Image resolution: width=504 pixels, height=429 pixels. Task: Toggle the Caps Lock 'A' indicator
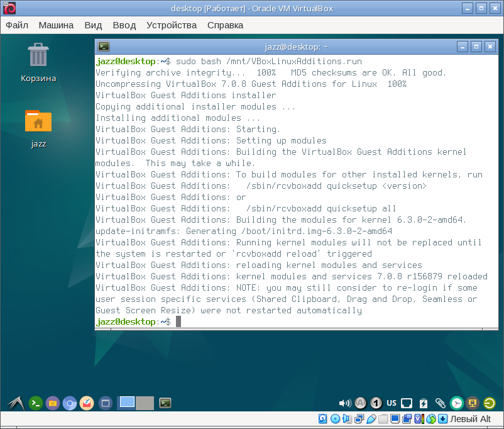(x=361, y=403)
